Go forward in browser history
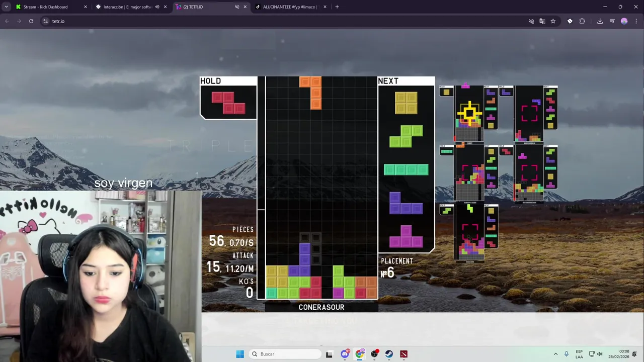The width and height of the screenshot is (644, 362). pyautogui.click(x=19, y=21)
